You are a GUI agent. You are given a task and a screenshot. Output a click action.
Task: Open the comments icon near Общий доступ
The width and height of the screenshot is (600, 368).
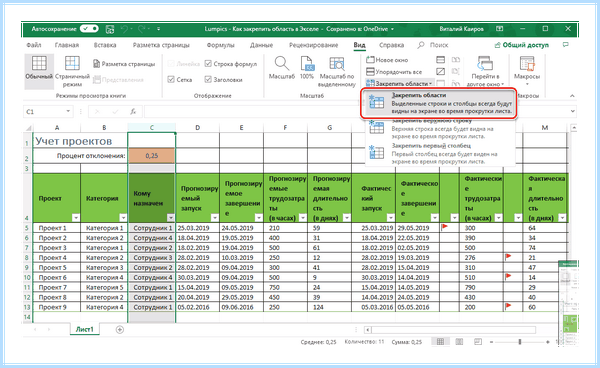pos(566,45)
